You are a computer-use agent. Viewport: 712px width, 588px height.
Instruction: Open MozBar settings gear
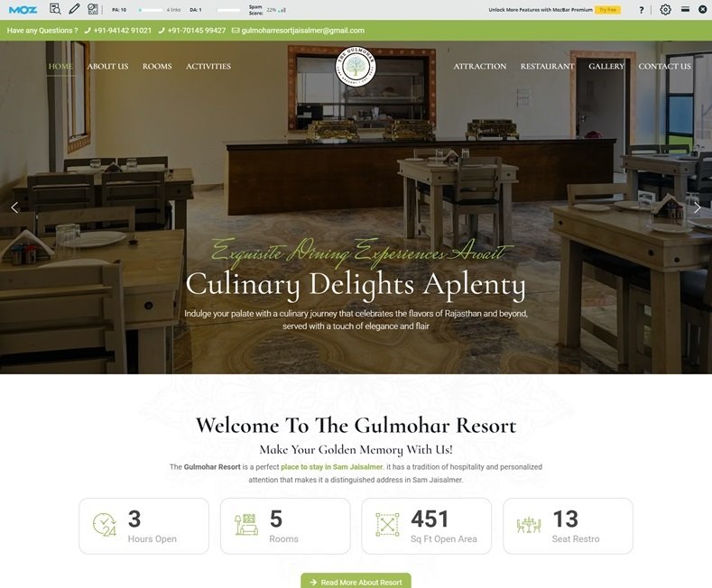[665, 10]
